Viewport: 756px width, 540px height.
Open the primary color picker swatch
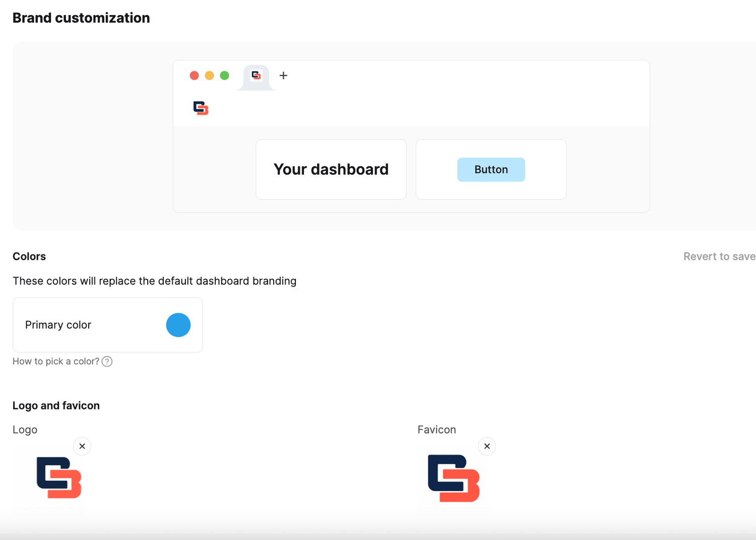(x=178, y=325)
